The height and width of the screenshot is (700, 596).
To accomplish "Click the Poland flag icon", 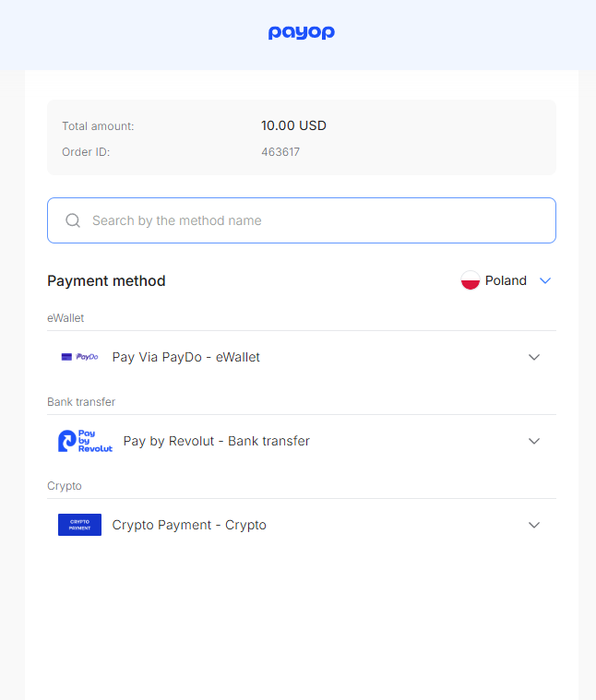I will (471, 280).
